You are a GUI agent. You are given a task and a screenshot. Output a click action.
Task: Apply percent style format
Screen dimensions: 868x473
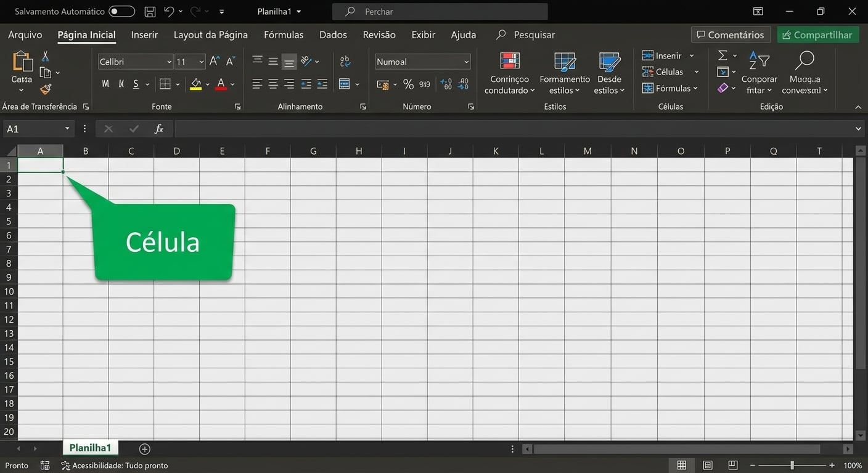click(408, 84)
